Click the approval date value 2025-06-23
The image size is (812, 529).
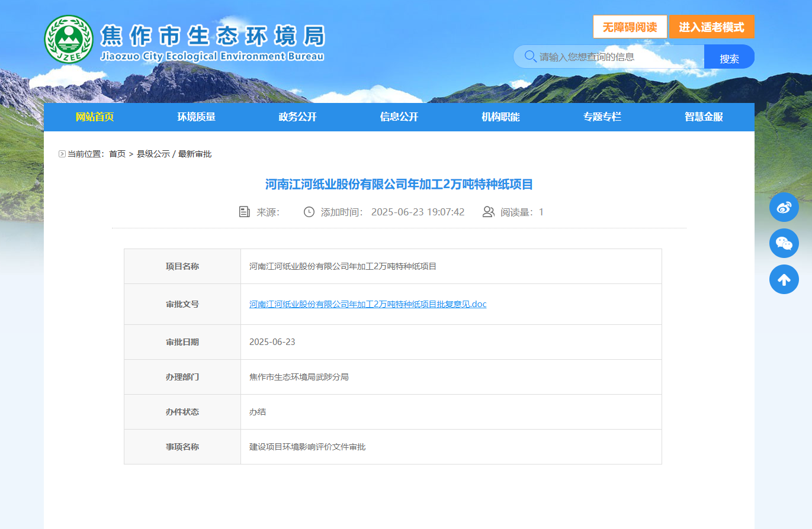click(272, 342)
